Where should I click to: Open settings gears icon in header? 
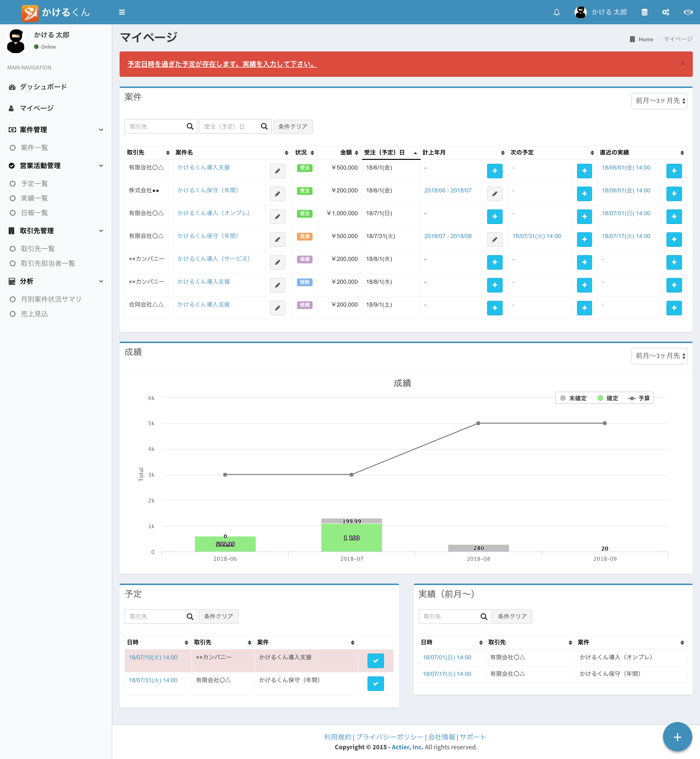(665, 12)
